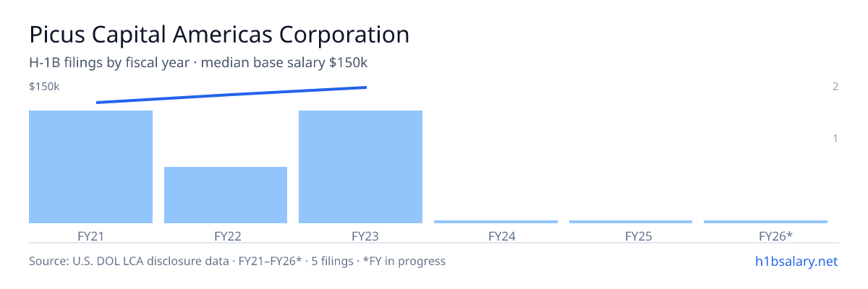The width and height of the screenshot is (868, 289).
Task: Click the right axis value 2
Action: point(835,87)
